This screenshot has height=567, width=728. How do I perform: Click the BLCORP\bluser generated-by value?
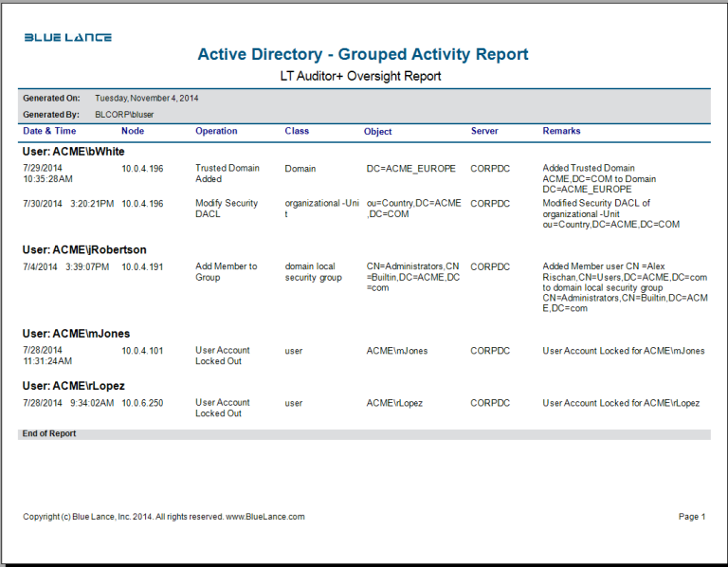coord(124,115)
